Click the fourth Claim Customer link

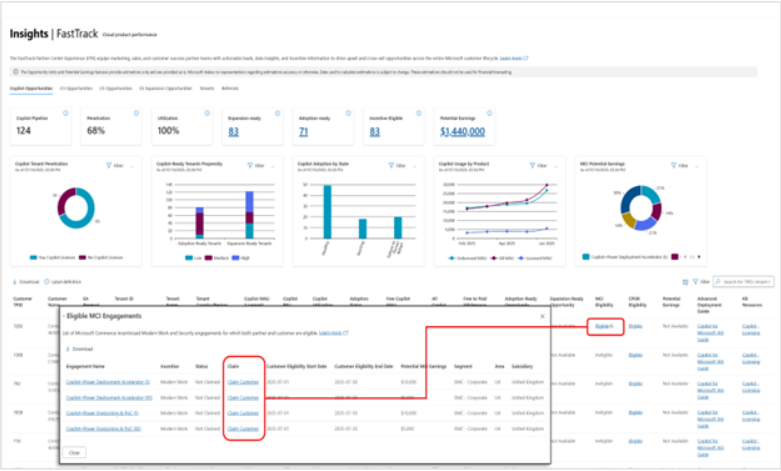243,429
